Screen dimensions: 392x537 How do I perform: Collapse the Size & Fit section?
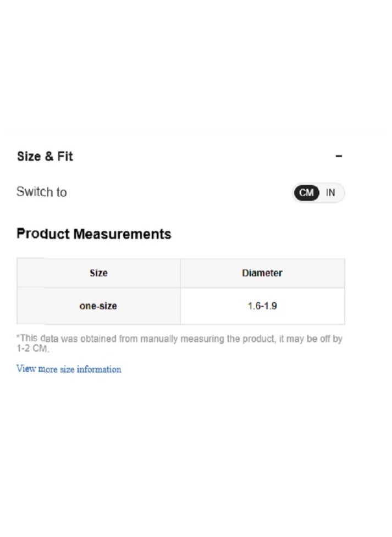[x=339, y=156]
